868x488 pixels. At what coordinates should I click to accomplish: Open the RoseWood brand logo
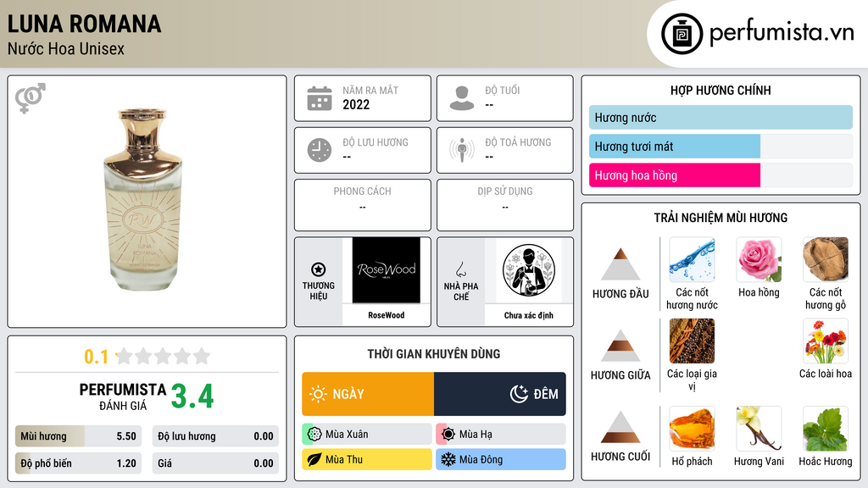[387, 270]
